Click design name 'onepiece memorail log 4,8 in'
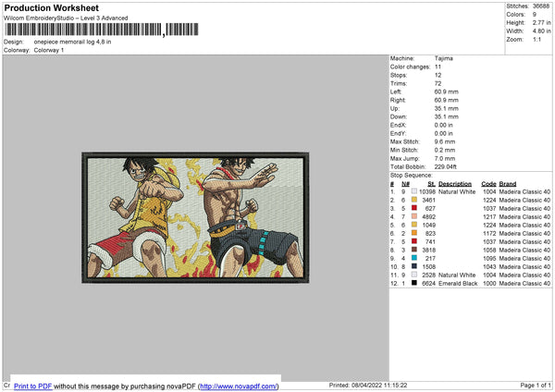Image resolution: width=555 pixels, height=392 pixels. [x=72, y=42]
